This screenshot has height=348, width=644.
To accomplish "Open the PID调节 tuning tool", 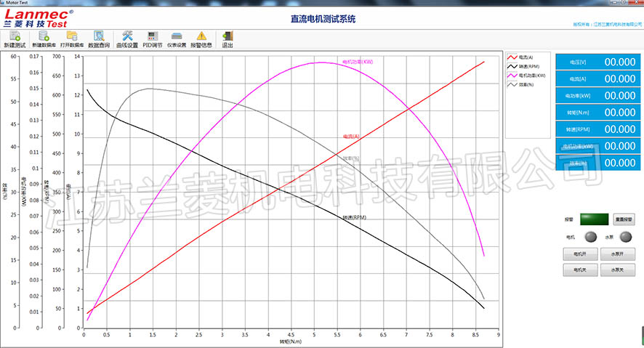I will coord(153,36).
